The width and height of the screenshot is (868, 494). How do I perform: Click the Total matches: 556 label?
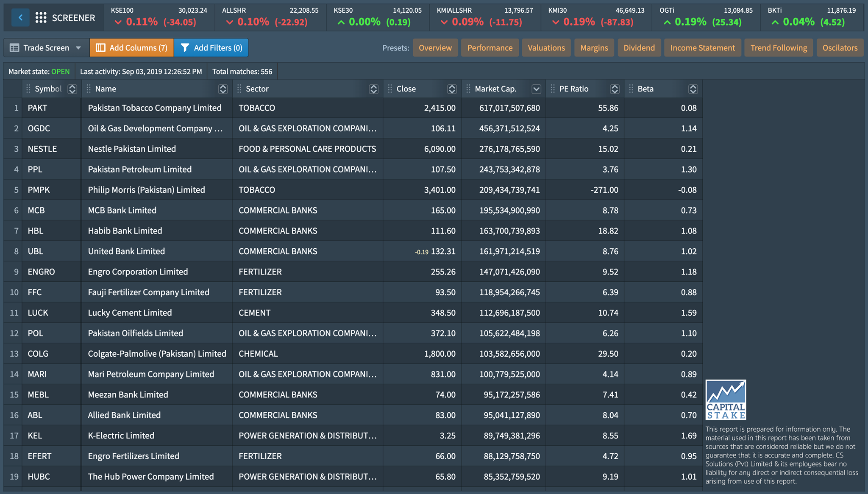pyautogui.click(x=242, y=72)
